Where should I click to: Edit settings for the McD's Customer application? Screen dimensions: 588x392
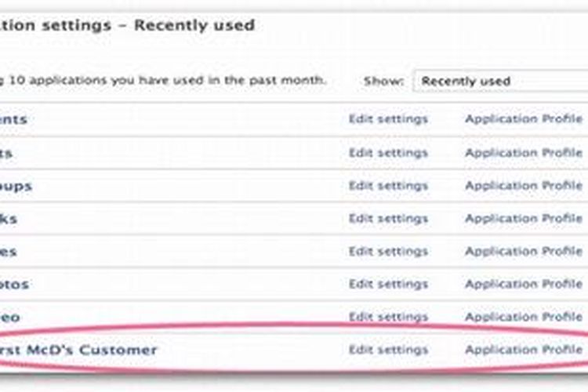tap(388, 350)
